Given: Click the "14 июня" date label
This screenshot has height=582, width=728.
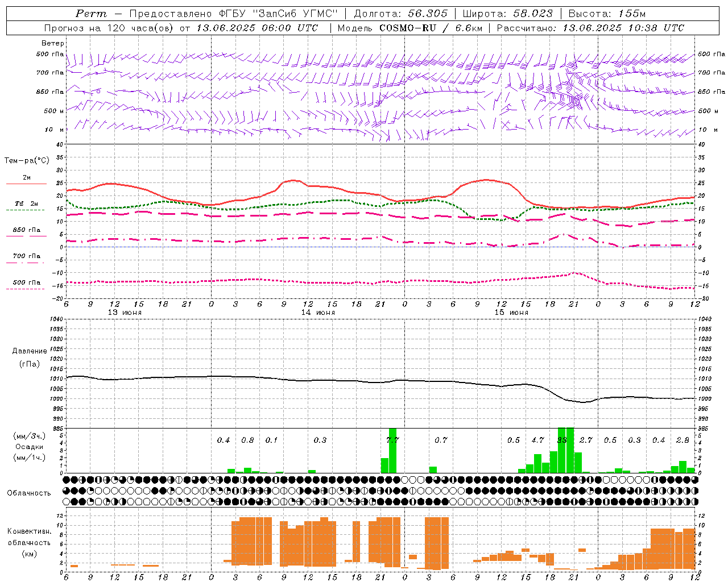Looking at the screenshot, I should click(318, 313).
